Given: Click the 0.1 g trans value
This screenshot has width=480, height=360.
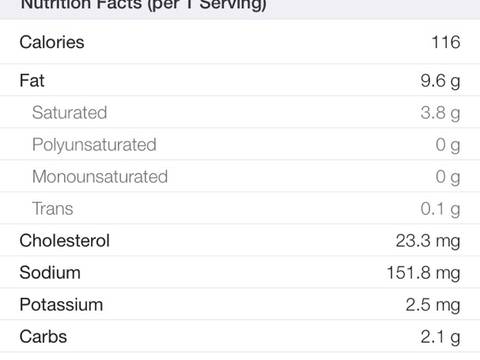Looking at the screenshot, I should click(x=440, y=209).
